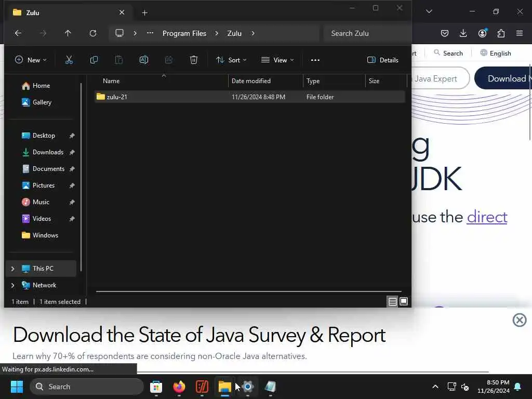Click the Search Zulu field
Viewport: 532px width, 399px height.
coord(366,33)
